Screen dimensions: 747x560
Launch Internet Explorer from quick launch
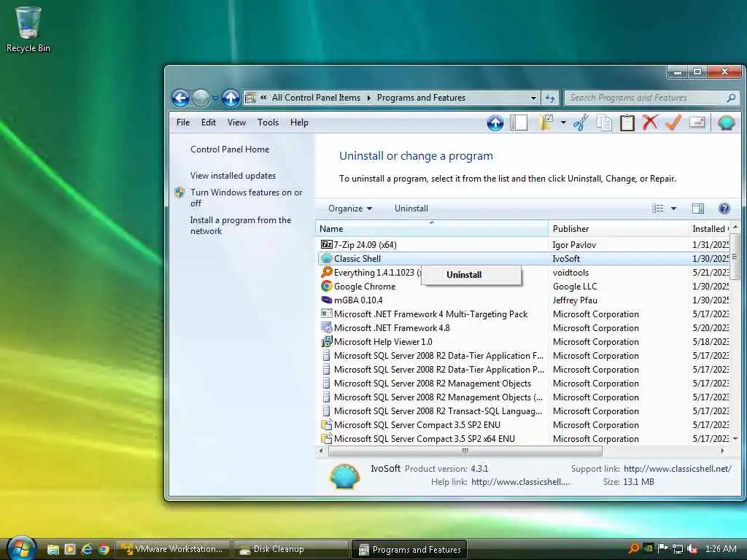click(87, 549)
